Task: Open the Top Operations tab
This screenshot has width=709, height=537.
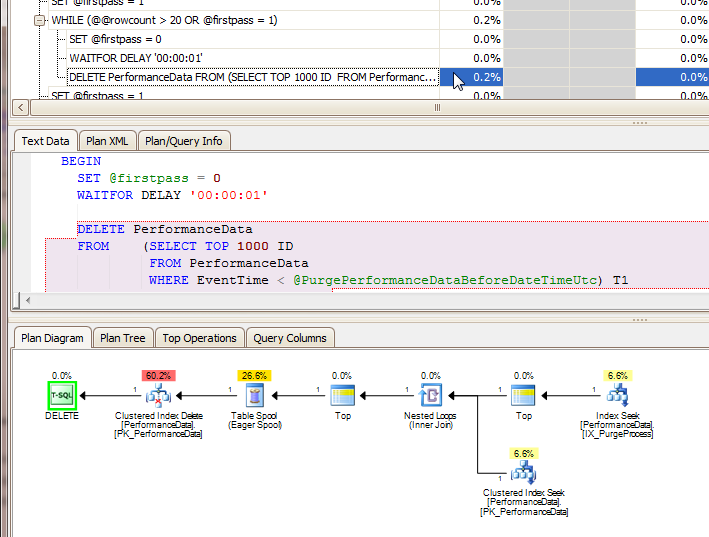Action: (x=199, y=338)
